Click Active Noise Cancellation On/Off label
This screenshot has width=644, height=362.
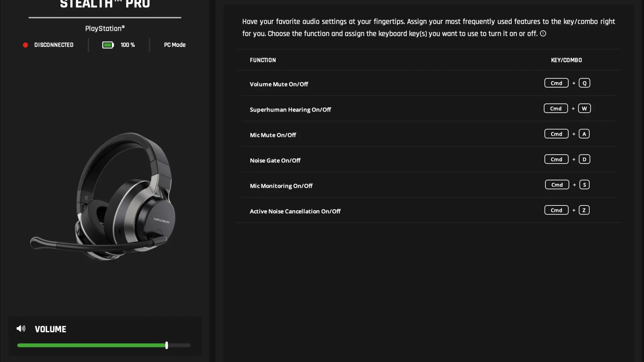click(295, 212)
